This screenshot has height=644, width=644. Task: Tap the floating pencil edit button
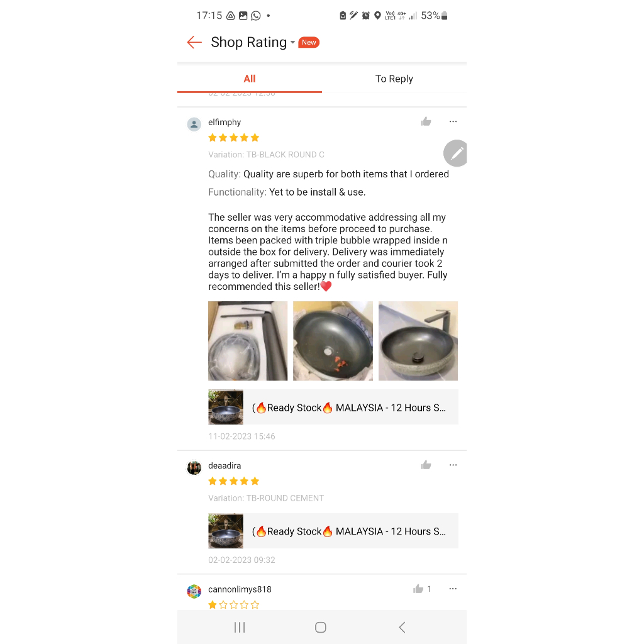point(455,153)
